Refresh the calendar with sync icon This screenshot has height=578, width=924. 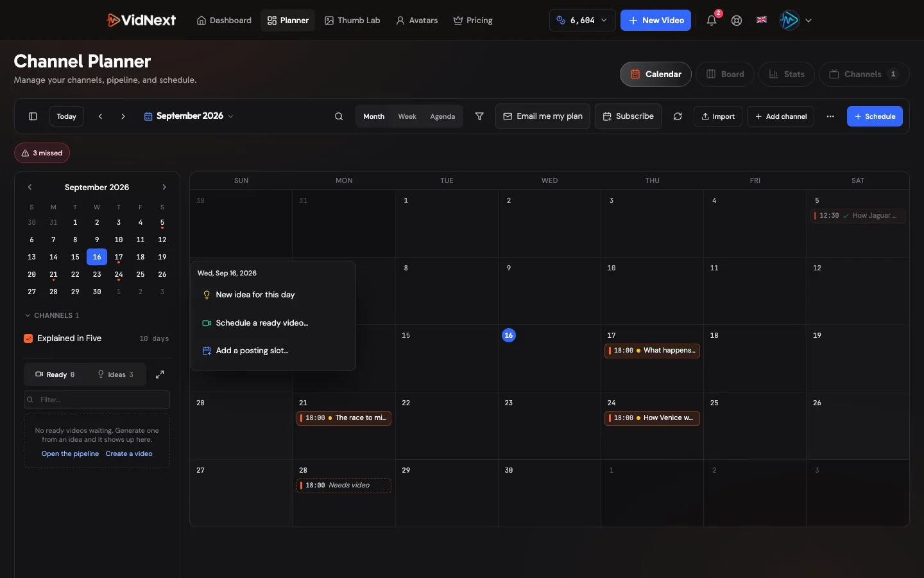pyautogui.click(x=678, y=116)
